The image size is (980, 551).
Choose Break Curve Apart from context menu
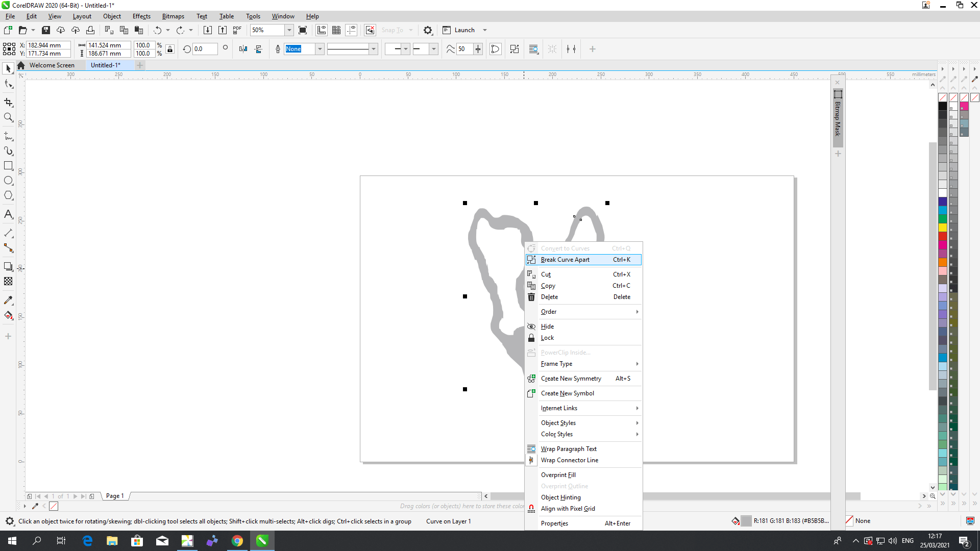pyautogui.click(x=583, y=260)
